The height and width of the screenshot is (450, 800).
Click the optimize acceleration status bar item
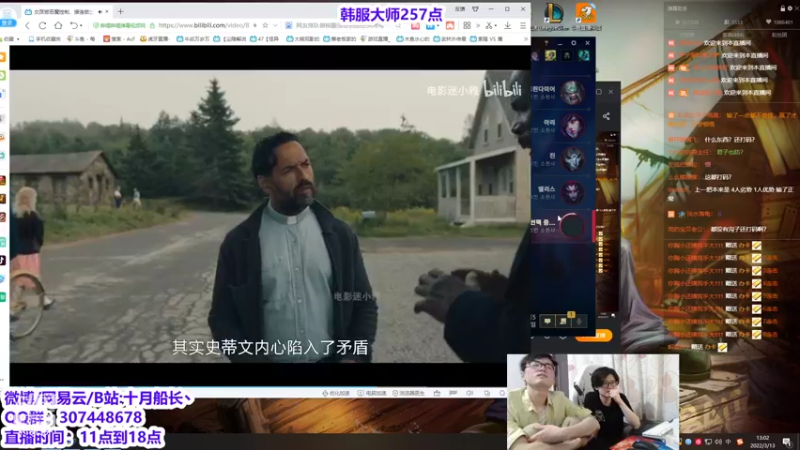(x=336, y=393)
